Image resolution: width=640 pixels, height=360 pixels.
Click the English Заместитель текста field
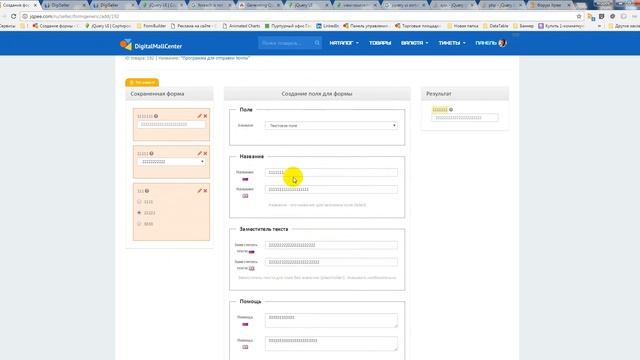point(331,262)
